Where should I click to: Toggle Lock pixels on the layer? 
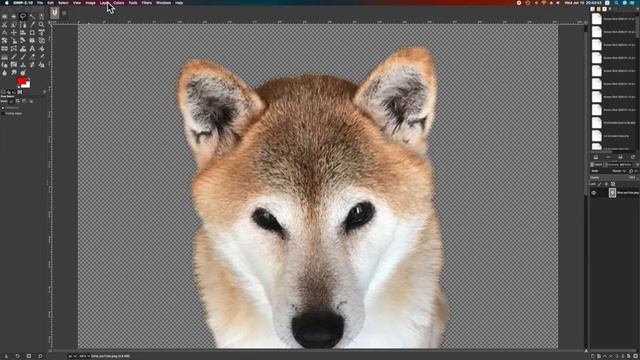tap(599, 184)
